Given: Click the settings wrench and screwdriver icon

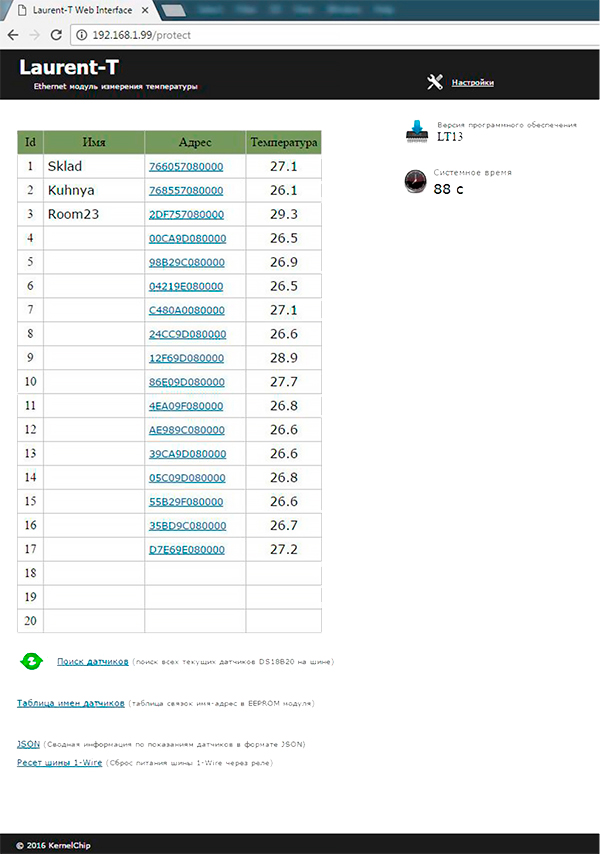Looking at the screenshot, I should click(x=434, y=82).
